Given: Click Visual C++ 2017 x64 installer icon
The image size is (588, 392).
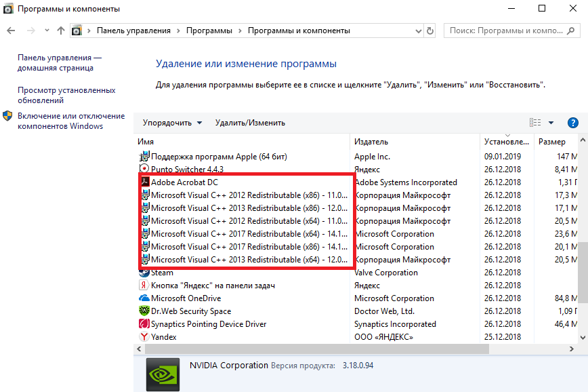Looking at the screenshot, I should tap(145, 233).
